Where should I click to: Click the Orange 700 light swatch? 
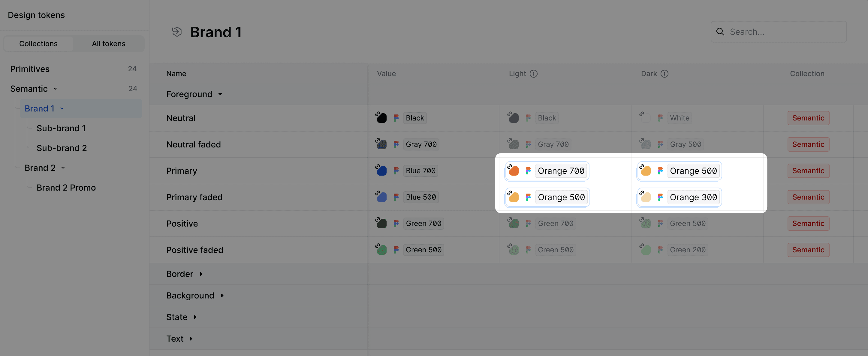pyautogui.click(x=514, y=171)
